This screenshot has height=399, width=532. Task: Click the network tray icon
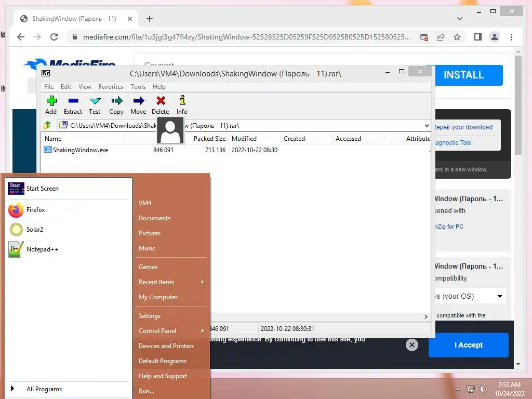point(470,389)
